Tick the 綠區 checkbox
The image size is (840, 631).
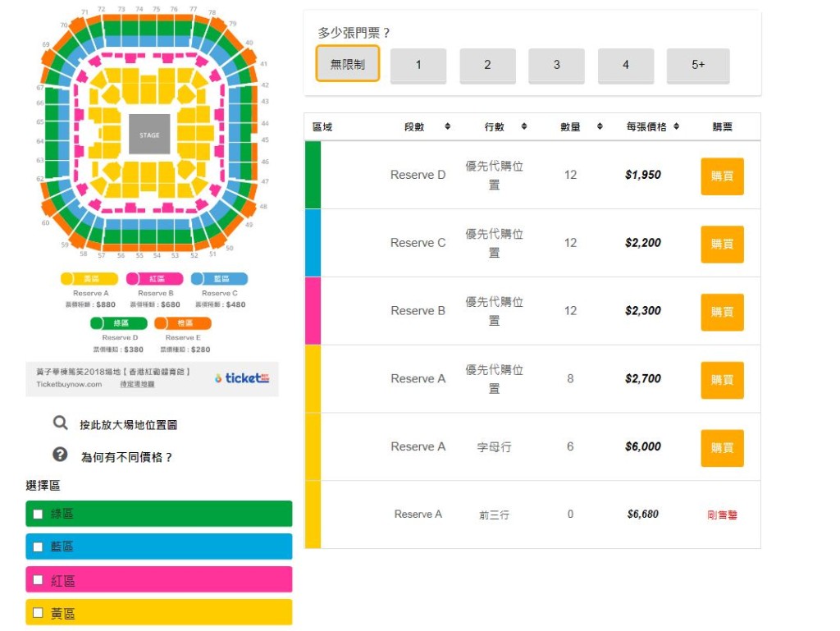click(38, 514)
